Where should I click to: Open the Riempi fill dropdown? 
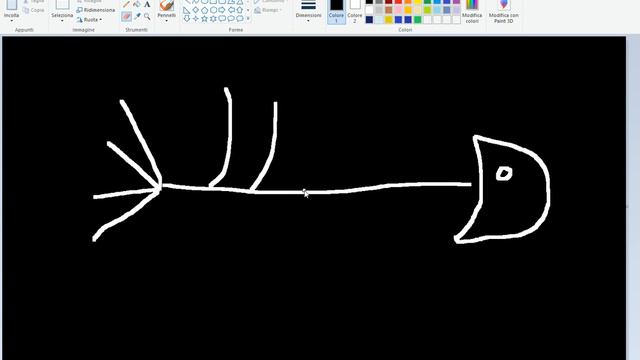click(x=269, y=10)
